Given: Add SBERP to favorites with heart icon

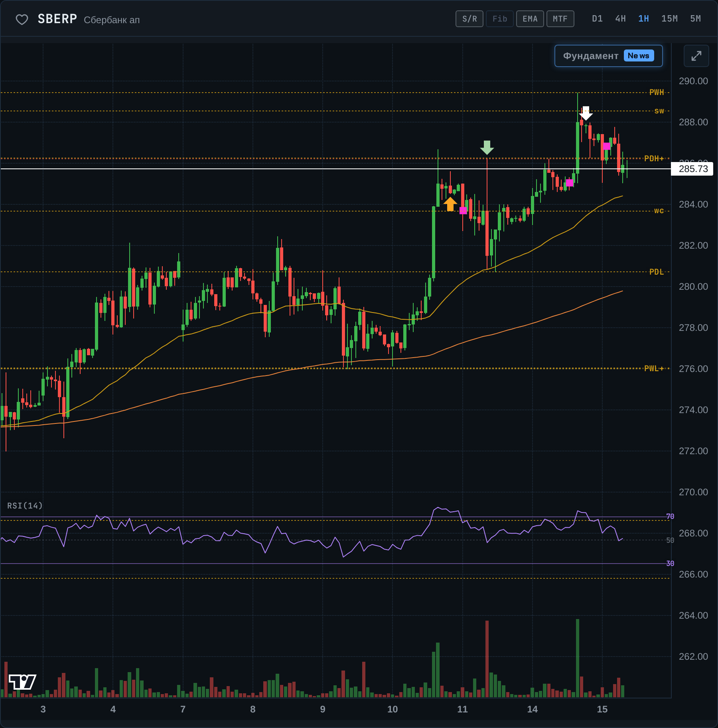Looking at the screenshot, I should pyautogui.click(x=22, y=19).
